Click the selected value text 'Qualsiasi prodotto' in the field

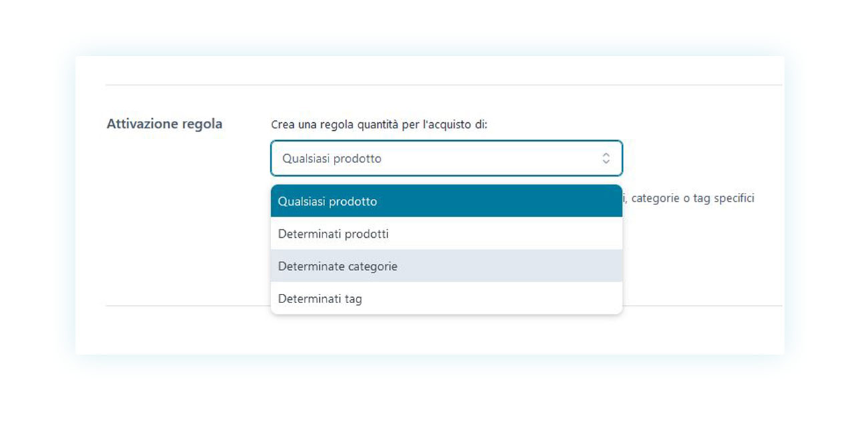click(332, 159)
